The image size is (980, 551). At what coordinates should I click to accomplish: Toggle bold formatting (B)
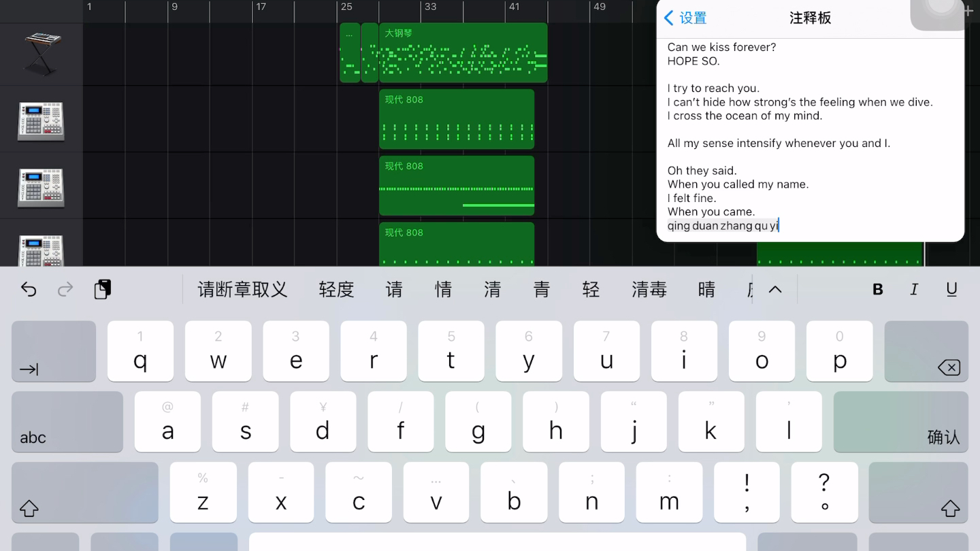point(878,290)
